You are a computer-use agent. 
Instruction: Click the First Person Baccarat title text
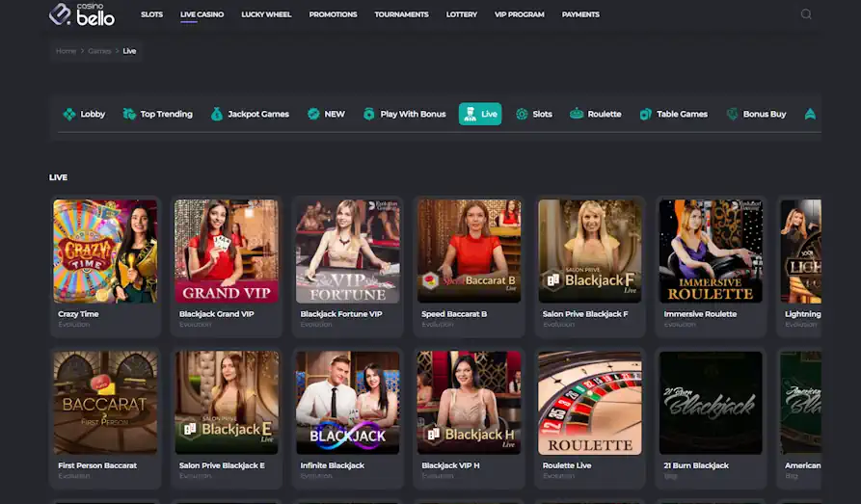97,465
